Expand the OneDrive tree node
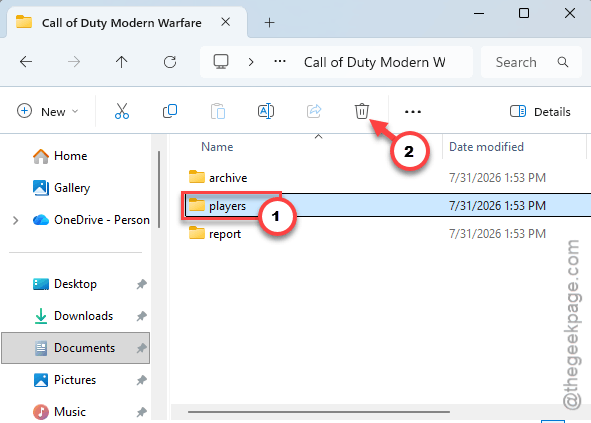Image resolution: width=591 pixels, height=423 pixels. (x=15, y=220)
